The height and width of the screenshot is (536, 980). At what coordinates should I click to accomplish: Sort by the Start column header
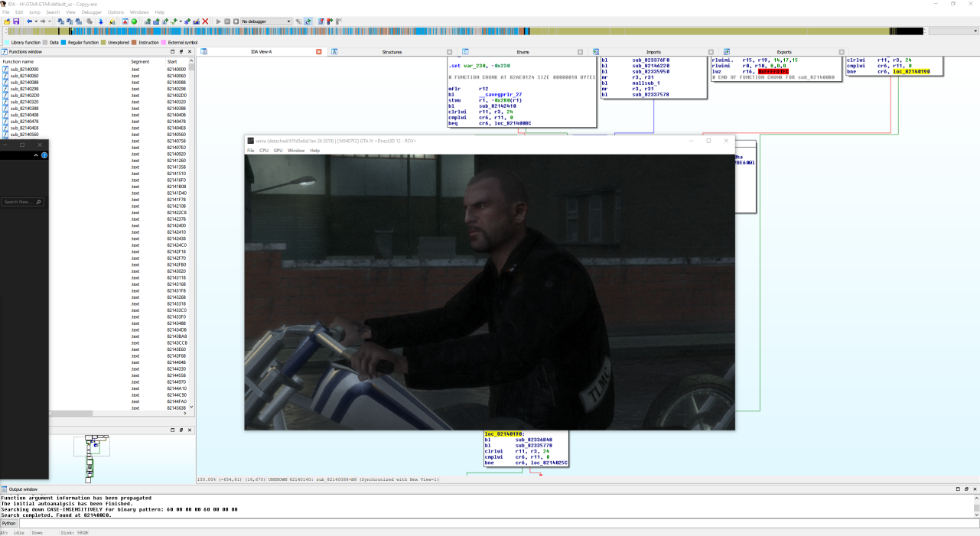172,61
